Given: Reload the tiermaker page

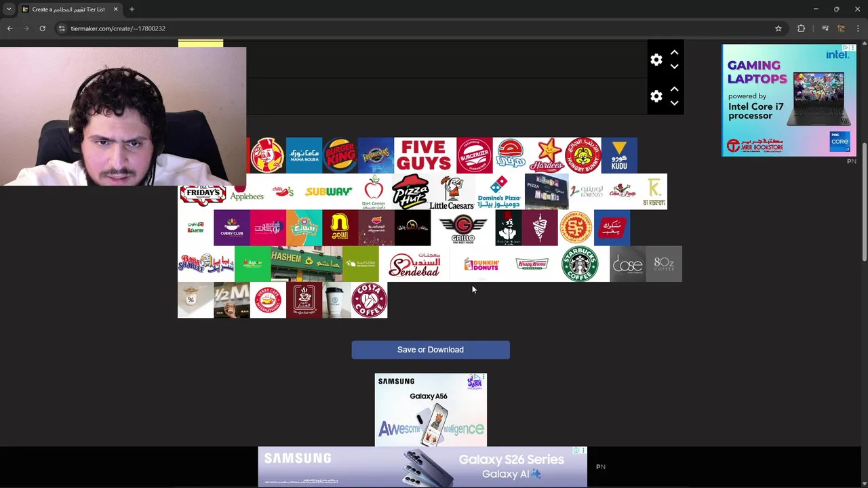Looking at the screenshot, I should pos(42,28).
